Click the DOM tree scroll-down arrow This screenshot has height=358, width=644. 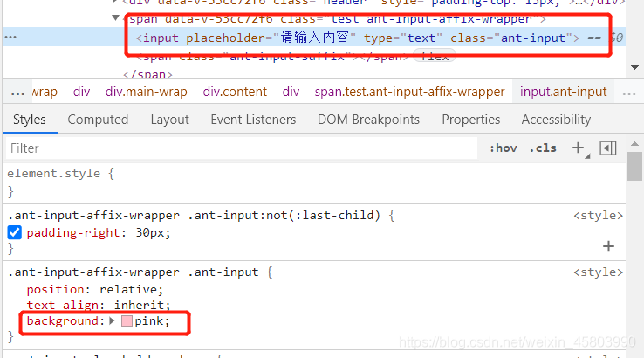point(634,67)
